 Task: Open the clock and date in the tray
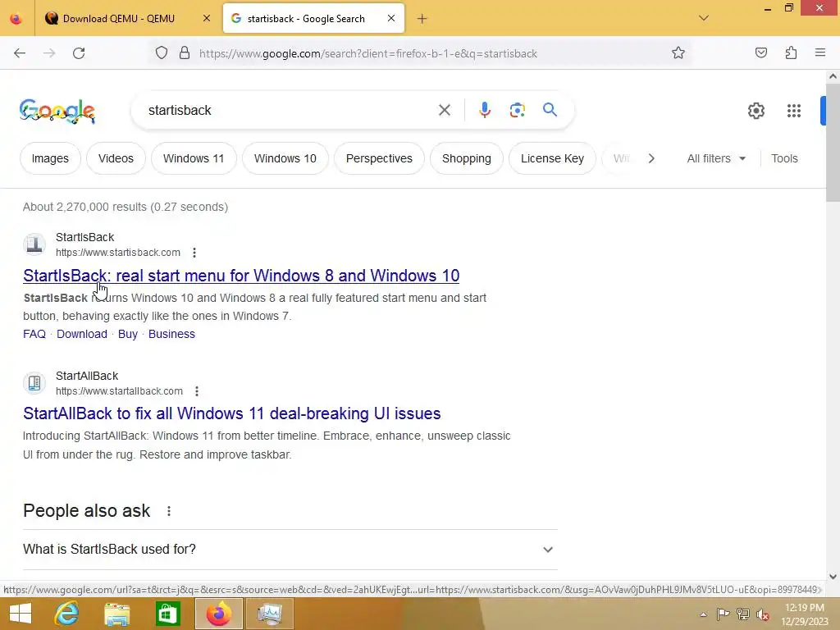tap(805, 614)
